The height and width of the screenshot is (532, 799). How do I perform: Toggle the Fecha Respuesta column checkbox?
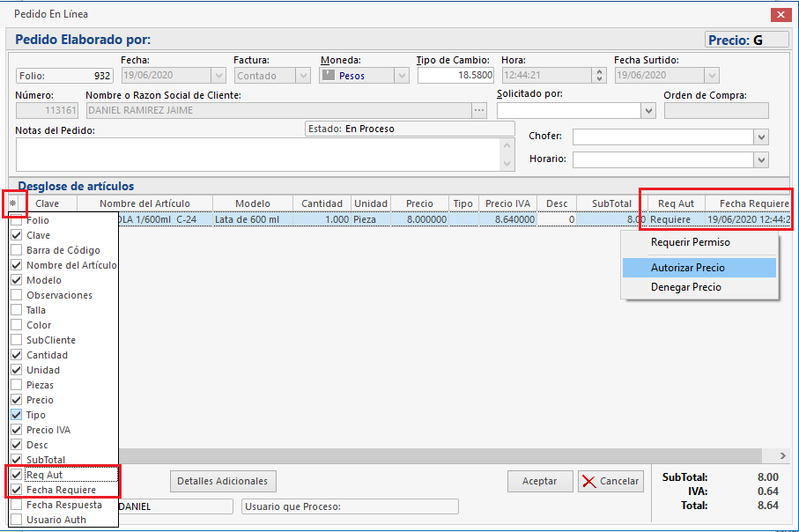point(17,505)
